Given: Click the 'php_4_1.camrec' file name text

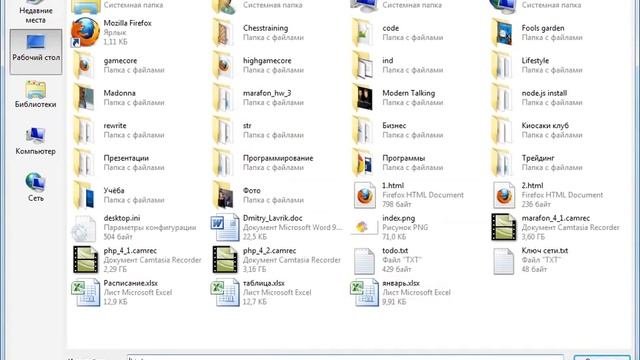Looking at the screenshot, I should (x=130, y=251).
